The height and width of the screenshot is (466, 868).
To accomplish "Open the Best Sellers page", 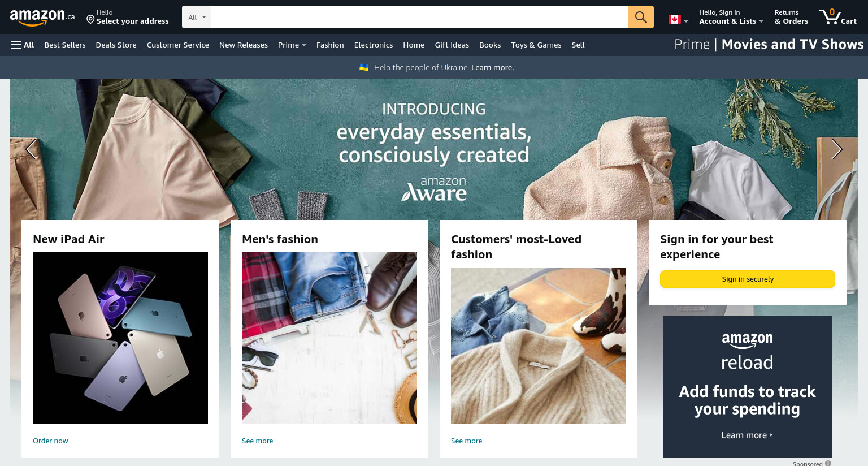I will pyautogui.click(x=65, y=45).
